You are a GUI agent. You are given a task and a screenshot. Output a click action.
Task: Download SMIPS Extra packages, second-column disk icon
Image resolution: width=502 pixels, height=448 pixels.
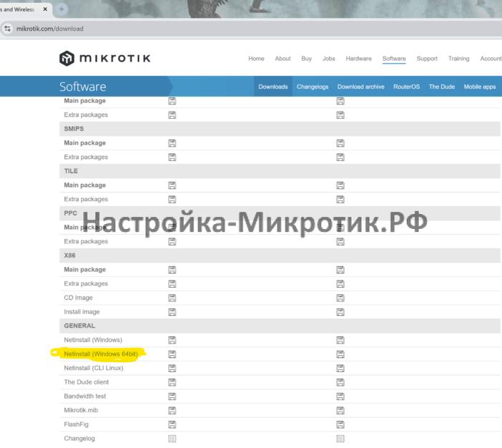340,157
